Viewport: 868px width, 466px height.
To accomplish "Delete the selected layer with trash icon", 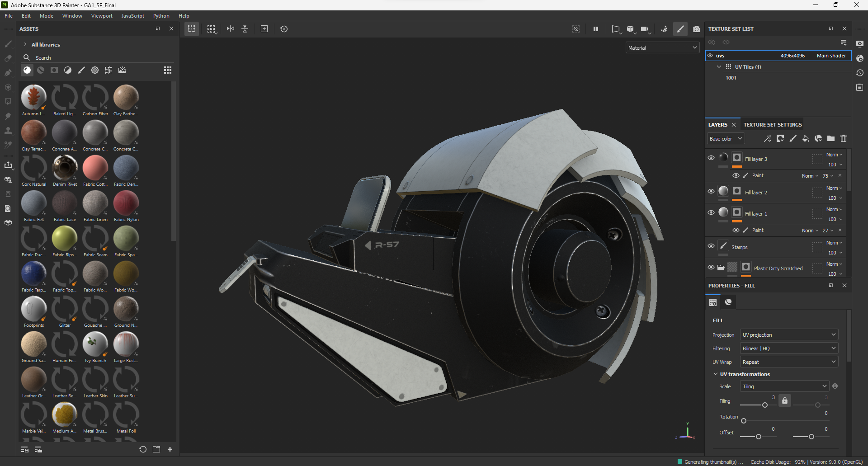I will pyautogui.click(x=844, y=139).
